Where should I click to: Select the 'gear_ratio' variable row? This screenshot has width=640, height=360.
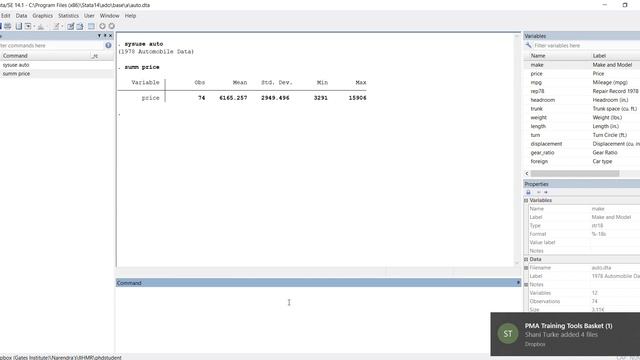pos(582,153)
